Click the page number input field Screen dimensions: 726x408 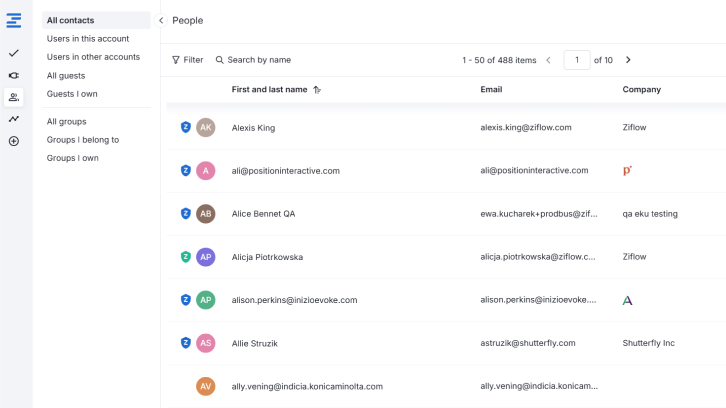point(576,60)
